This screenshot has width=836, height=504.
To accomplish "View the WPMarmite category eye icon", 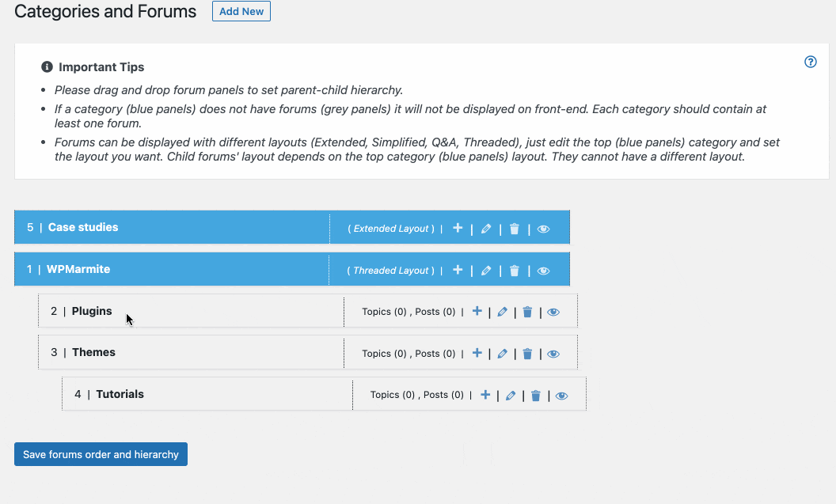I will (543, 271).
